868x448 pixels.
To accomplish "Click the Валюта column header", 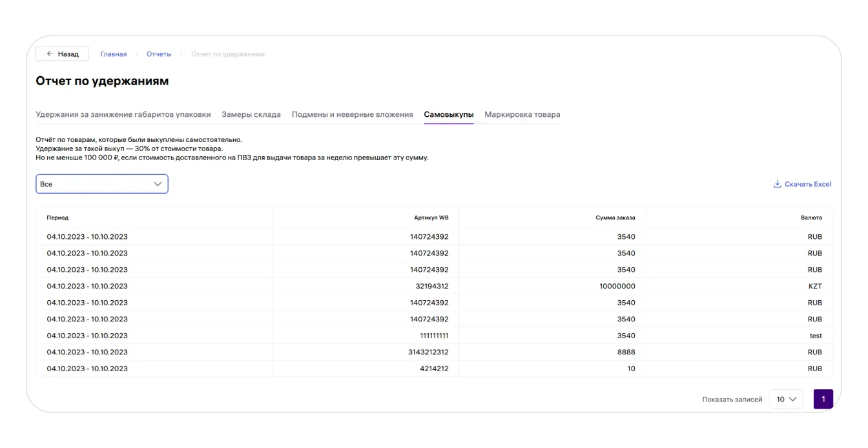I will pyautogui.click(x=811, y=218).
